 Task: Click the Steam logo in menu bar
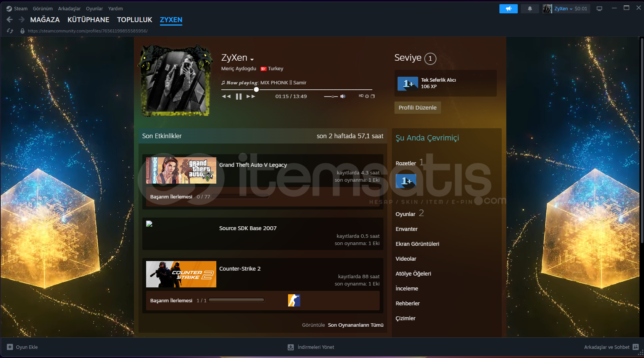9,8
